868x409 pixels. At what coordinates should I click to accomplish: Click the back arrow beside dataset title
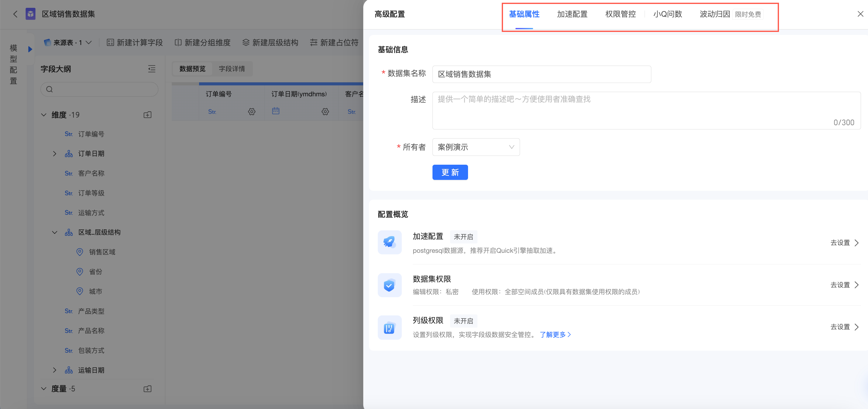tap(15, 14)
